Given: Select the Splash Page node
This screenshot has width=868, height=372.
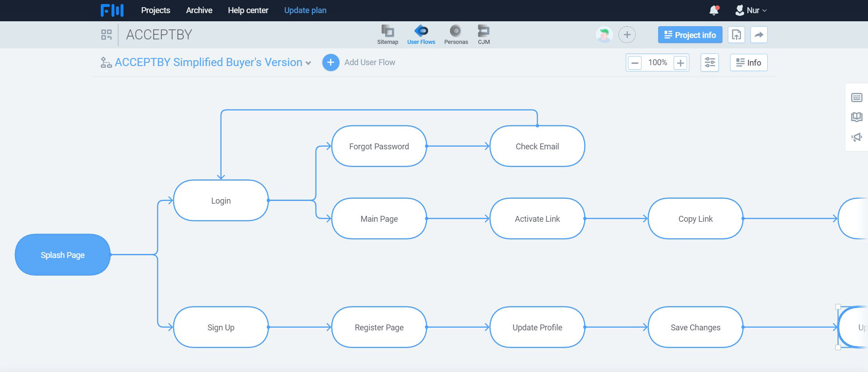Looking at the screenshot, I should point(63,255).
